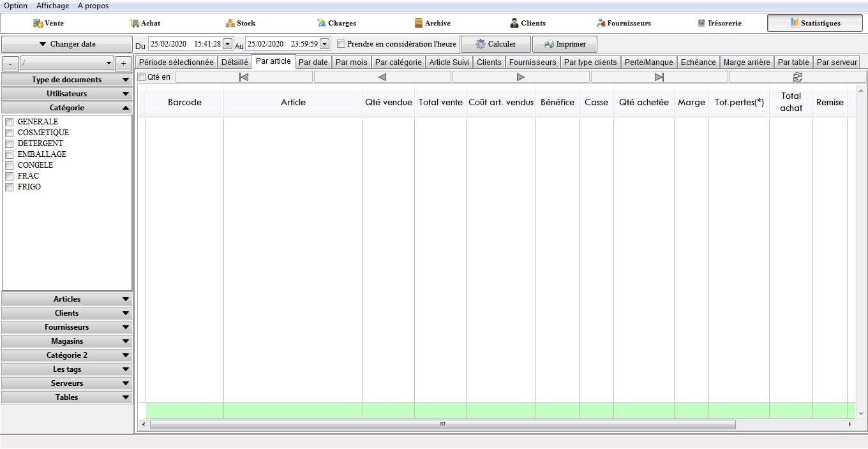868x449 pixels.
Task: Enable 'Prendre en considération l'heure' checkbox
Action: tap(341, 44)
